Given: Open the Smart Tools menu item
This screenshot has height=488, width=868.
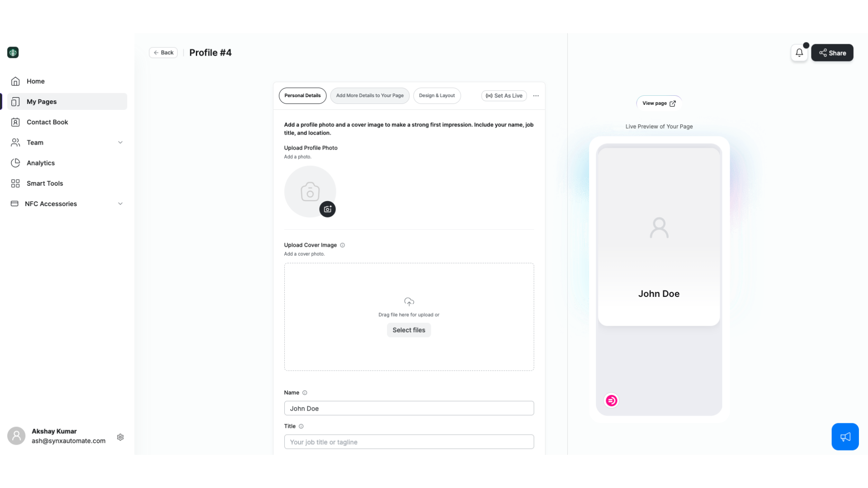Looking at the screenshot, I should pyautogui.click(x=45, y=183).
